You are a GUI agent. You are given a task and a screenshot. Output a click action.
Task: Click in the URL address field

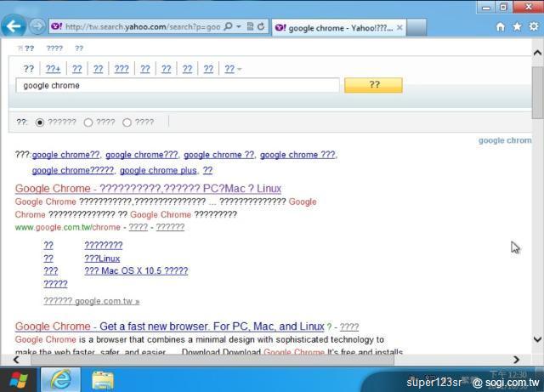point(143,26)
